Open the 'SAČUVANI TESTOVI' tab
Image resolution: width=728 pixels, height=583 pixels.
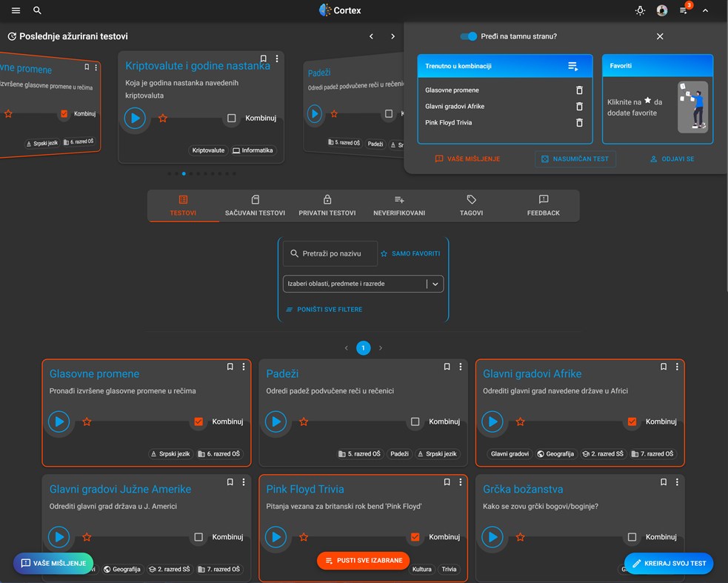[x=254, y=207]
